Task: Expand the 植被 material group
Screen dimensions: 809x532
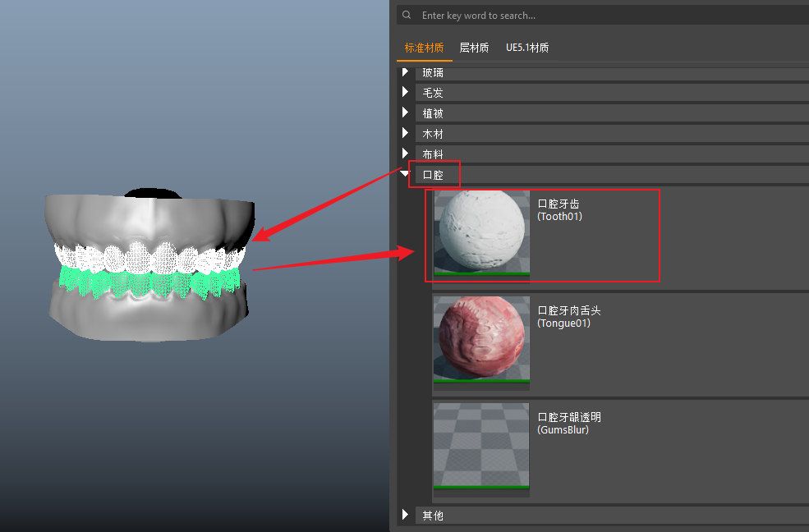Action: click(406, 112)
